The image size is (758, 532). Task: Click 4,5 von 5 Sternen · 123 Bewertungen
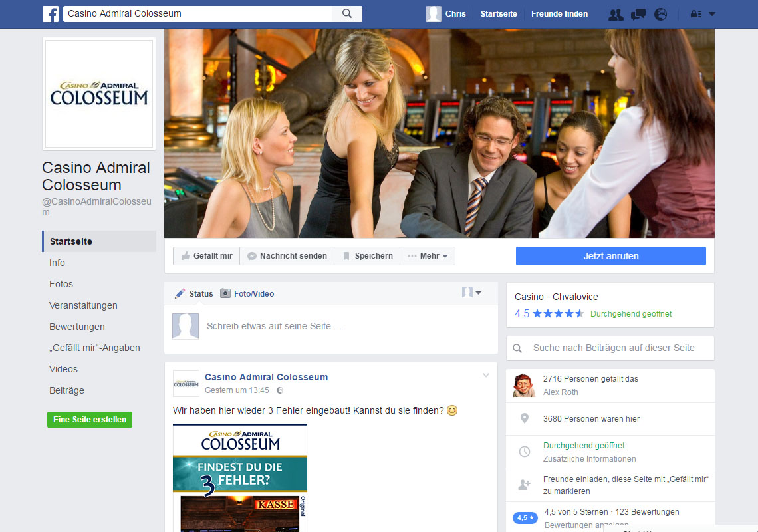612,512
